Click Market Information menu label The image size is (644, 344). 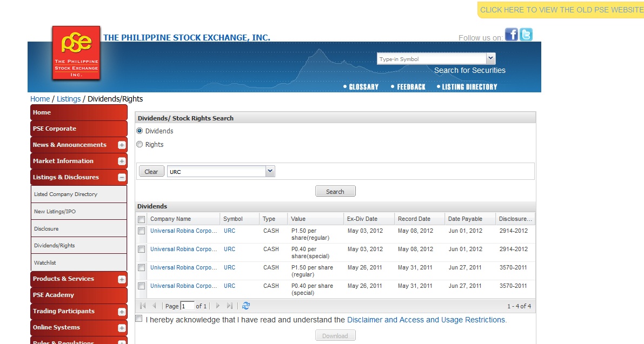pos(63,161)
